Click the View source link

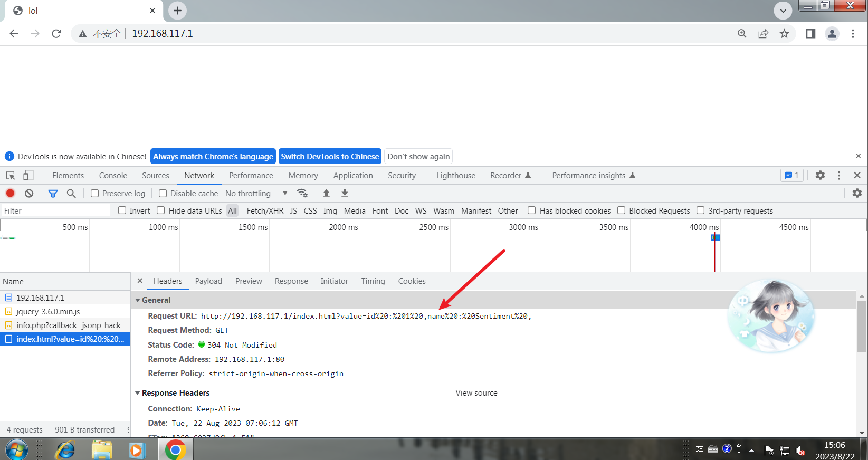[476, 393]
